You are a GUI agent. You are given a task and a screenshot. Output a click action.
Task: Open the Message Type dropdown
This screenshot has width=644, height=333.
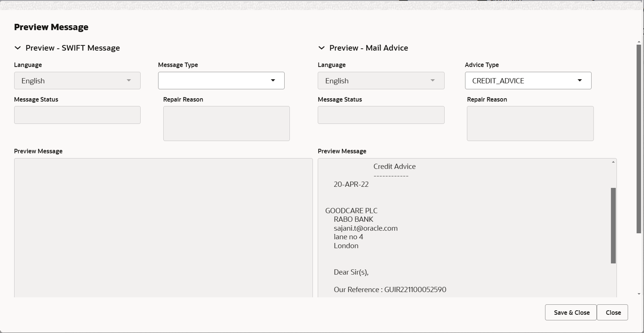tap(221, 81)
